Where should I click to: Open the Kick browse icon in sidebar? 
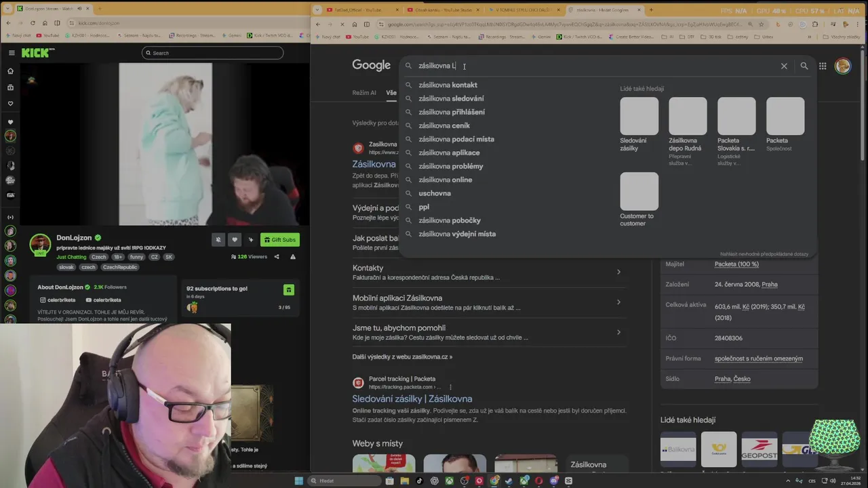coord(10,87)
